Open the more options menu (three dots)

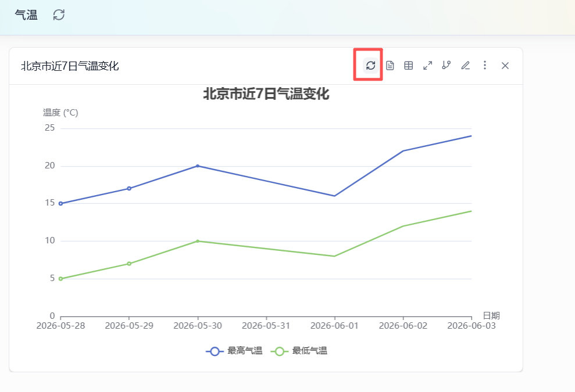tap(485, 65)
